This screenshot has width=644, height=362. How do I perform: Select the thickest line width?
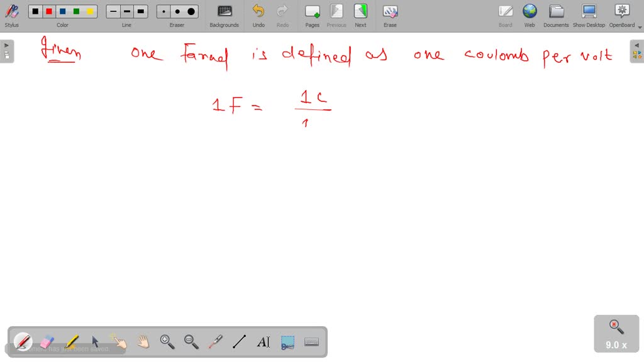140,11
